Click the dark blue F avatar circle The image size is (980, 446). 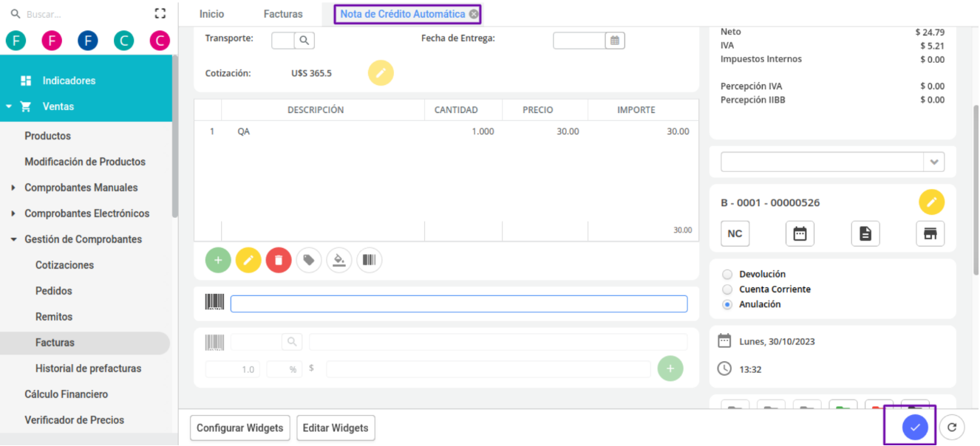click(x=88, y=41)
